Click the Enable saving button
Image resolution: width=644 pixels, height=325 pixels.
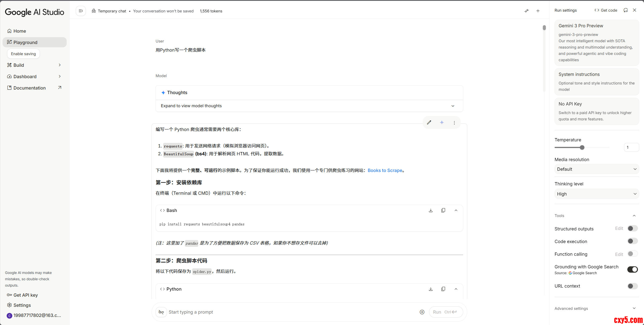pos(23,54)
